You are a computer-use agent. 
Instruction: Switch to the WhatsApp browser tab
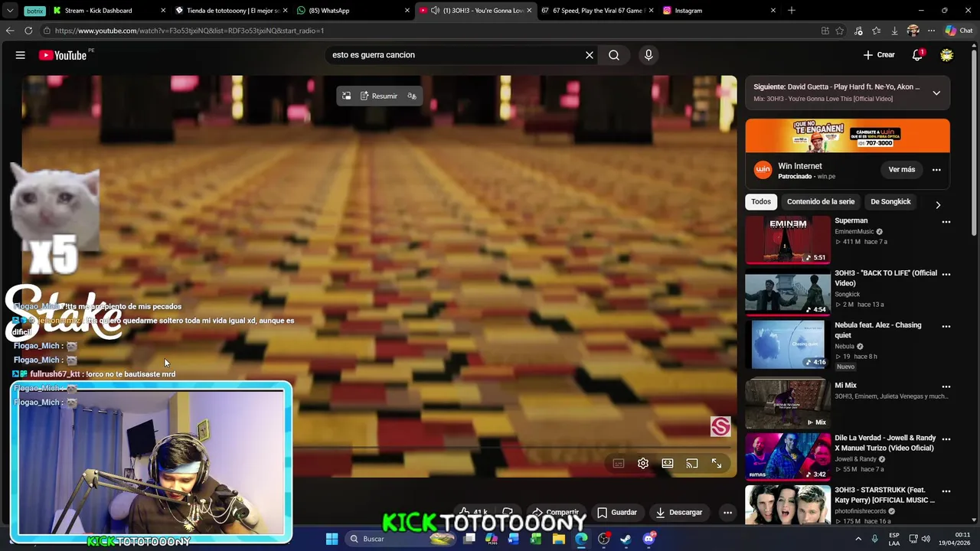click(352, 11)
